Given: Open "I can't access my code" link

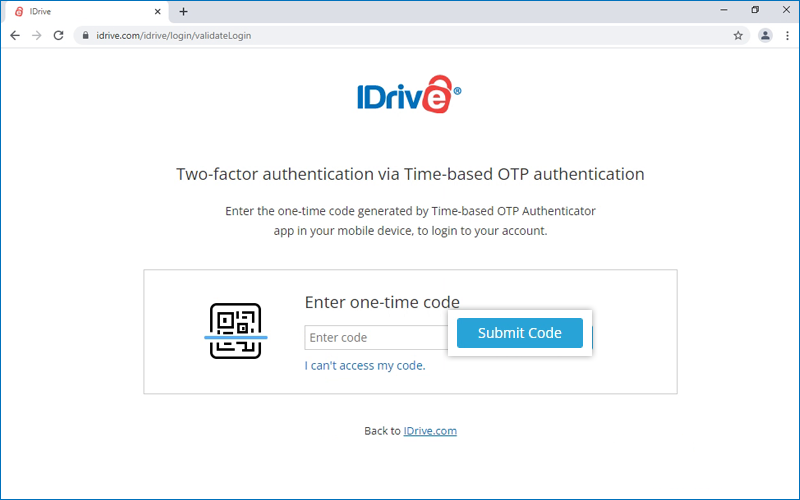Looking at the screenshot, I should 365,366.
